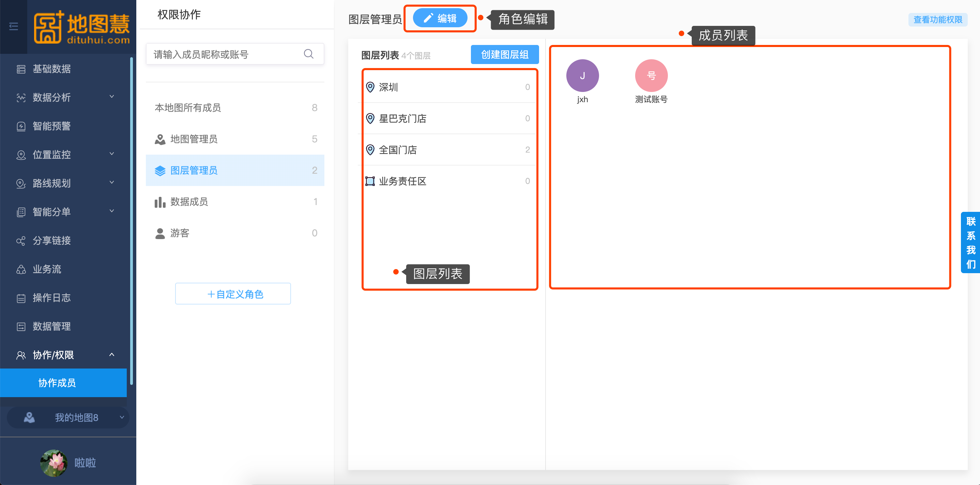Select 本地图所有成员 in role list

click(x=235, y=108)
